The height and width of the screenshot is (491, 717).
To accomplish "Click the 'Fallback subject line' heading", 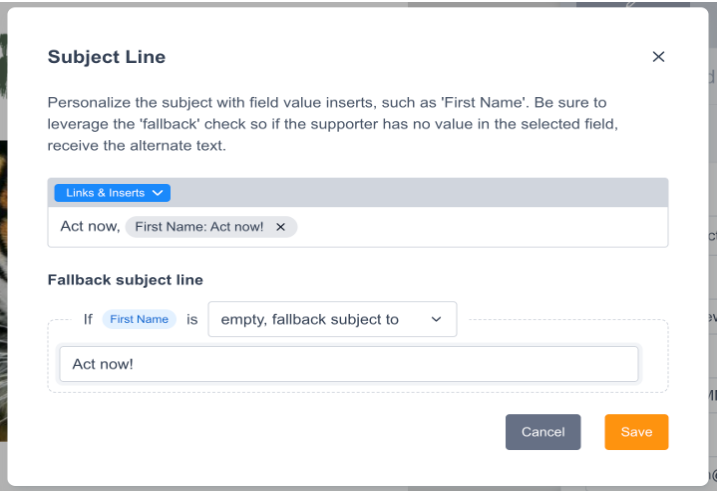I will pyautogui.click(x=125, y=280).
